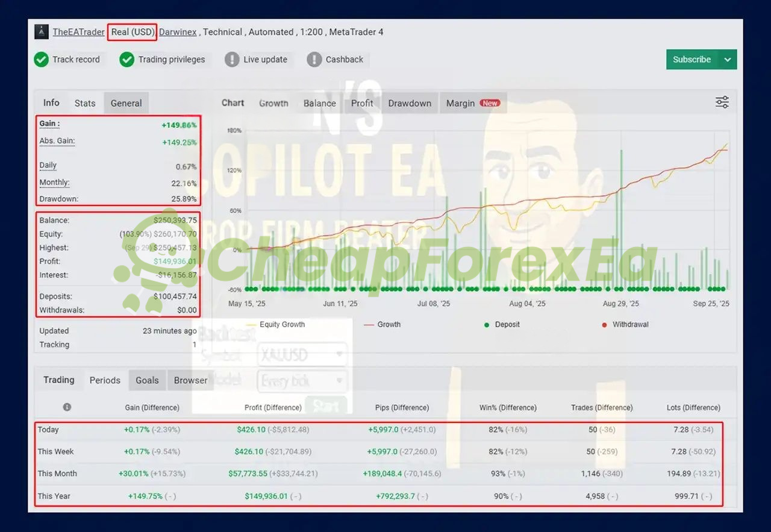
Task: Select the General tab
Action: (126, 103)
